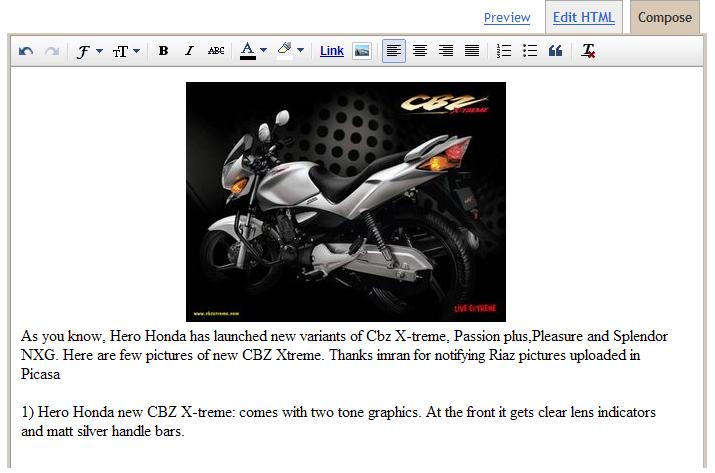Click the word 'Picasa' in text
715x473 pixels.
point(41,374)
